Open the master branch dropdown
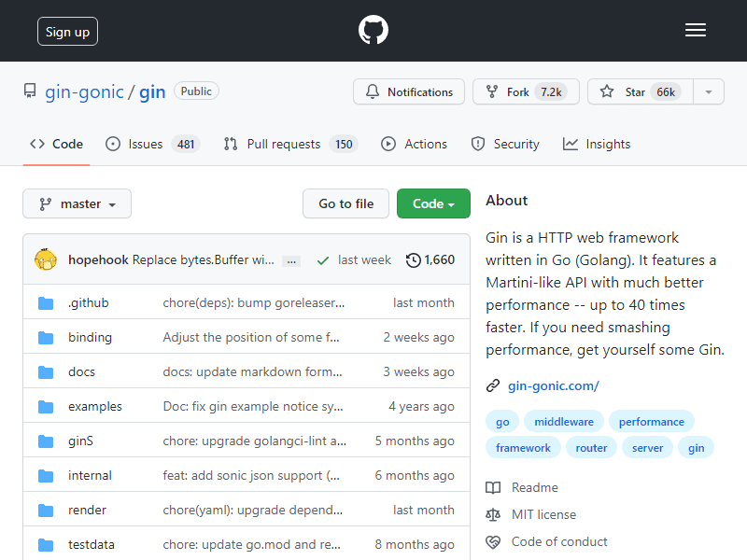Image resolution: width=747 pixels, height=560 pixels. pyautogui.click(x=78, y=203)
